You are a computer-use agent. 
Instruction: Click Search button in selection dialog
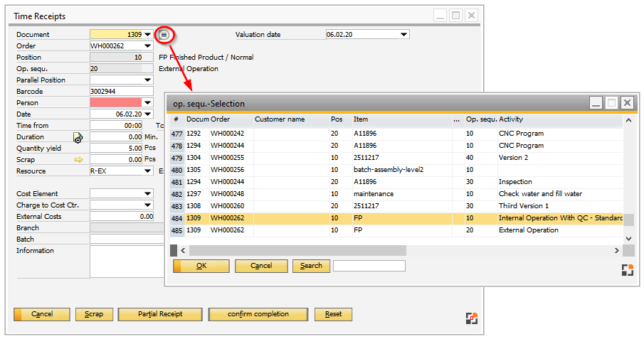[311, 266]
